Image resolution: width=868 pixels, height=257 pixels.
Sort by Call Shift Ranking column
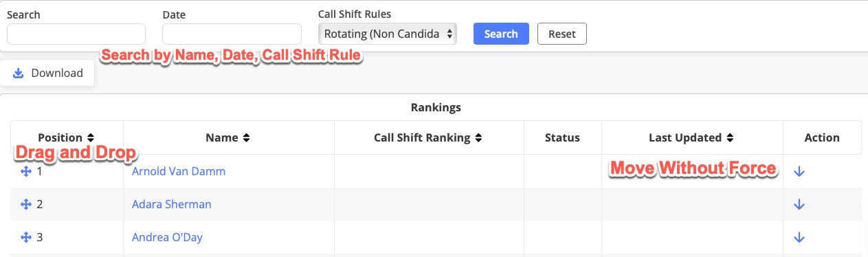pyautogui.click(x=428, y=137)
